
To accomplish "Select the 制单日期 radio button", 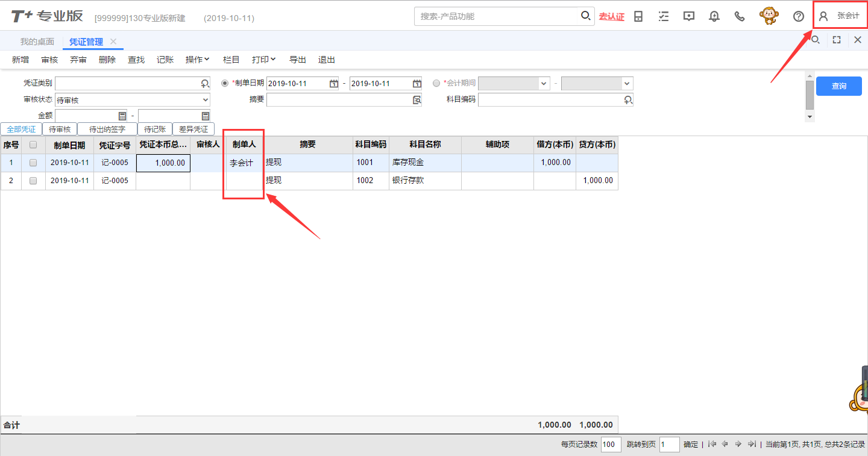I will coord(225,83).
